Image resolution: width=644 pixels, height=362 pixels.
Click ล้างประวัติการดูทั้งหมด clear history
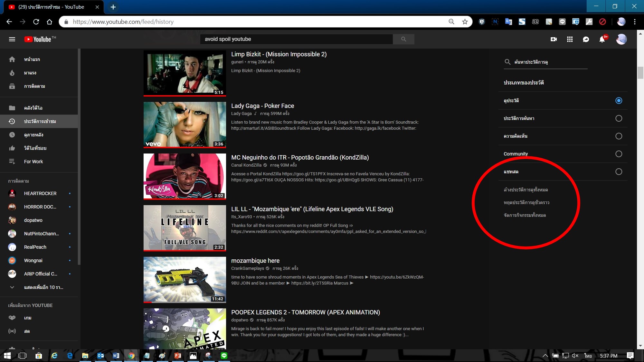(x=526, y=190)
